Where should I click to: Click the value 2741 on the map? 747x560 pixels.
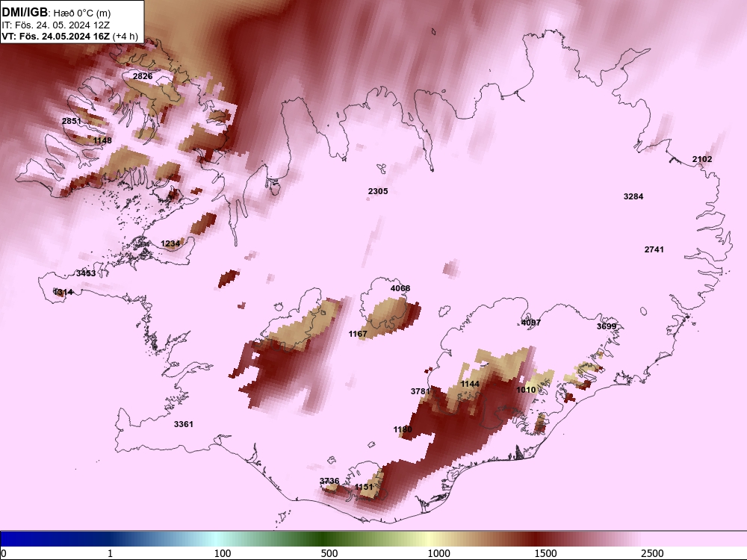coord(654,249)
